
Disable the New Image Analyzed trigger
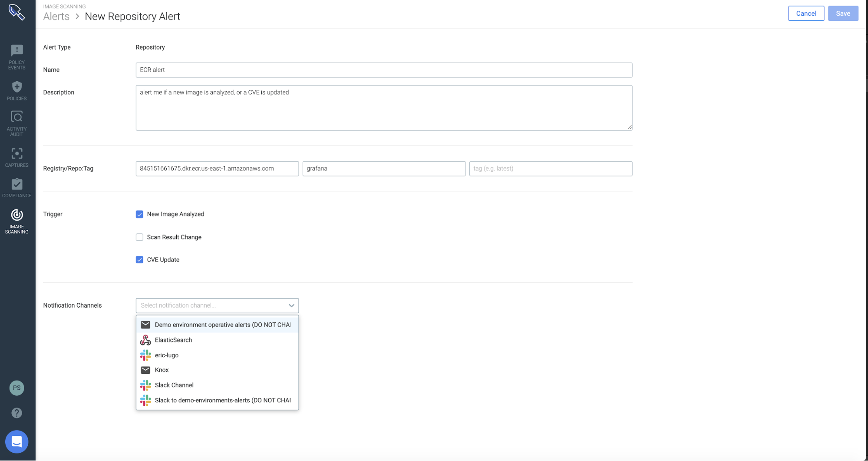139,214
